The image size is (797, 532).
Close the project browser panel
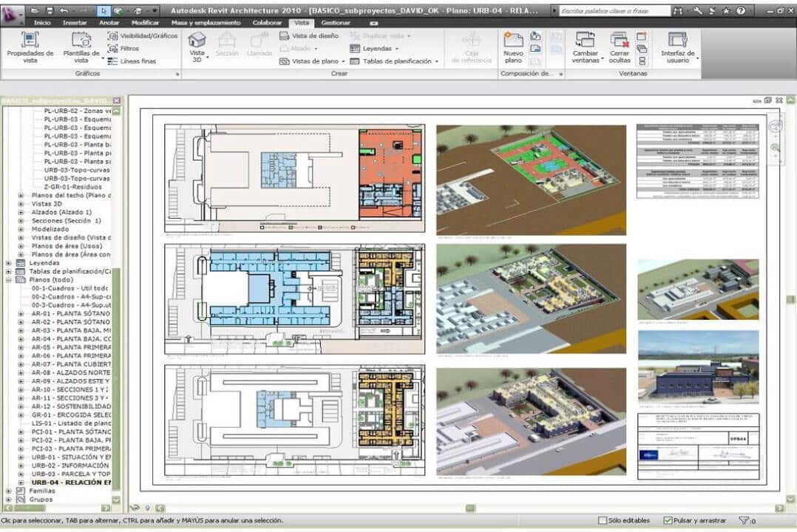tap(117, 100)
